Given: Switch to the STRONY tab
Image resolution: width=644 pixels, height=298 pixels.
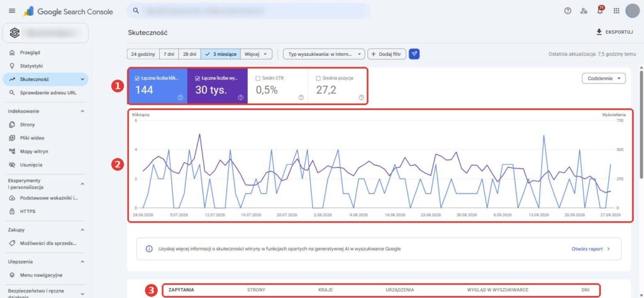Looking at the screenshot, I should [x=257, y=290].
